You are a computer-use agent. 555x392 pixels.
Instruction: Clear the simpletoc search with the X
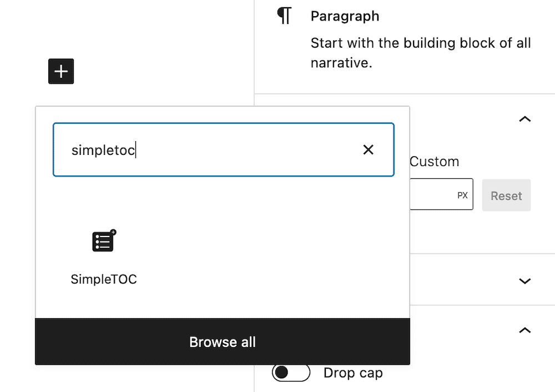[368, 149]
